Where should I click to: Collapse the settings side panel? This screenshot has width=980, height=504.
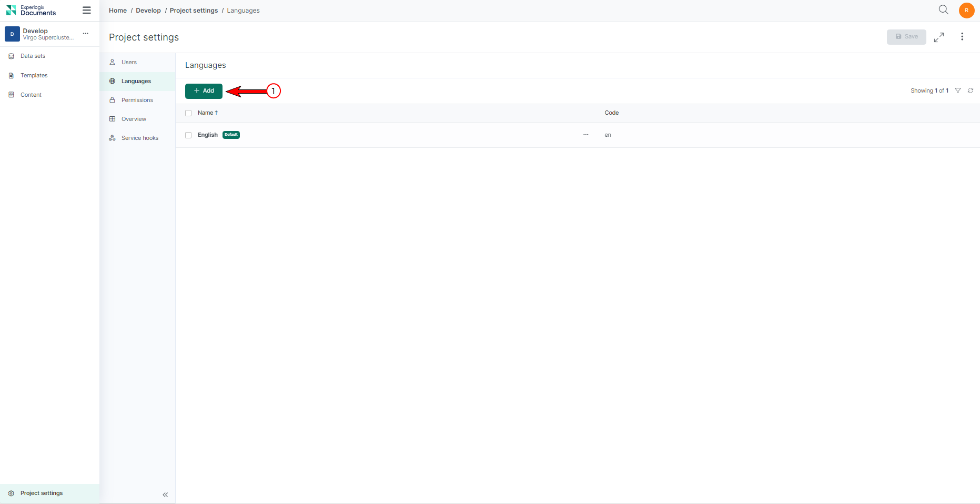click(x=165, y=495)
